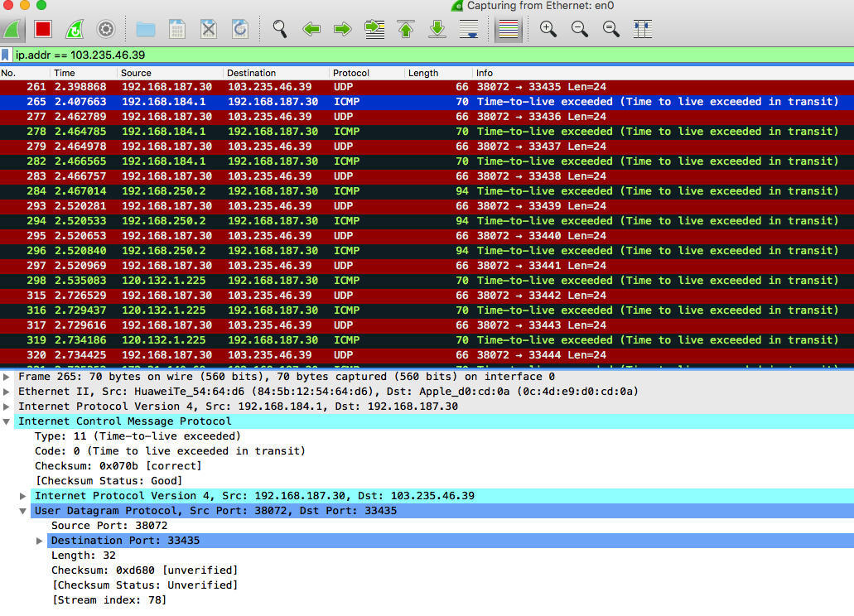The width and height of the screenshot is (854, 616).
Task: Toggle packet list colorization
Action: (508, 29)
